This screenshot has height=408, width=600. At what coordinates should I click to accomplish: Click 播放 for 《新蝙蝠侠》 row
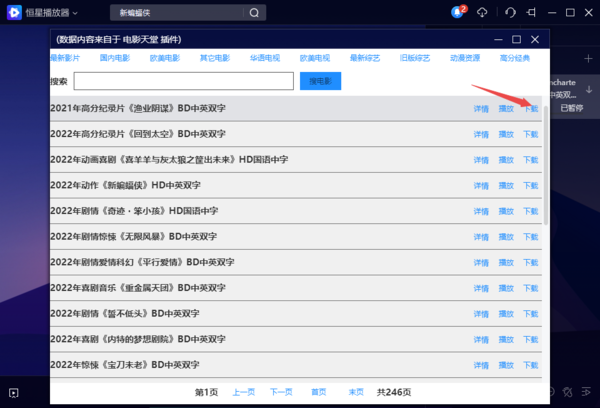coord(506,186)
